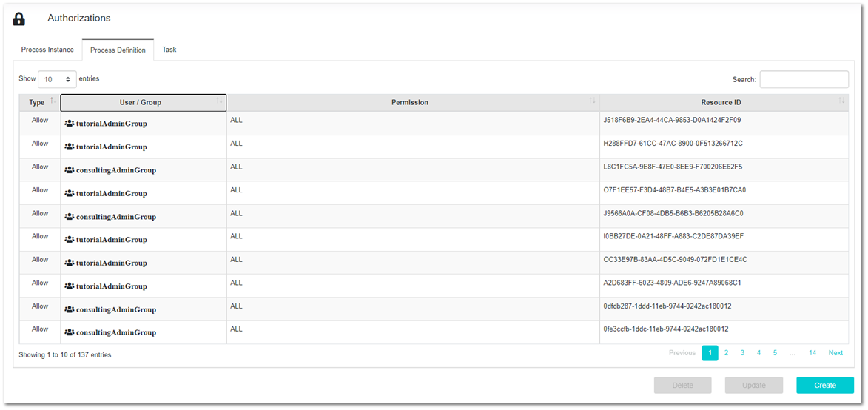Click consultingAdminGroup in L8C1FC5A row

point(116,170)
